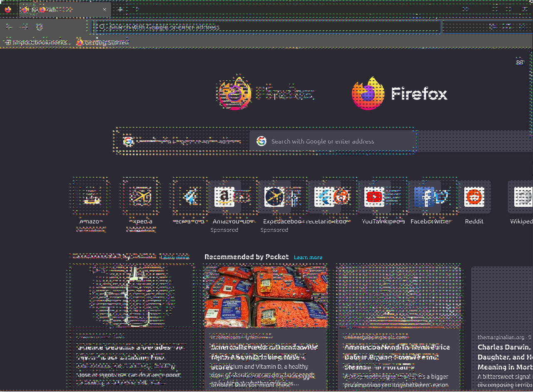Click the page's Search with Google box
The width and height of the screenshot is (533, 392).
tap(333, 141)
